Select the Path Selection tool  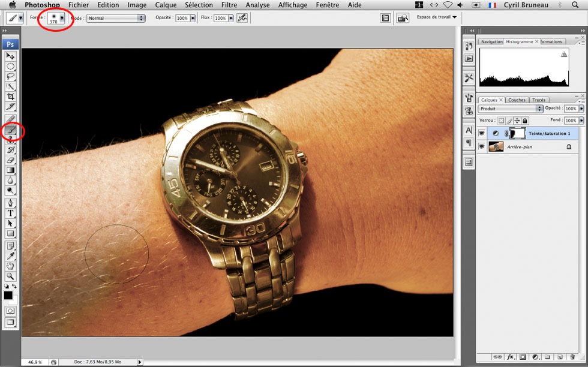pos(11,224)
